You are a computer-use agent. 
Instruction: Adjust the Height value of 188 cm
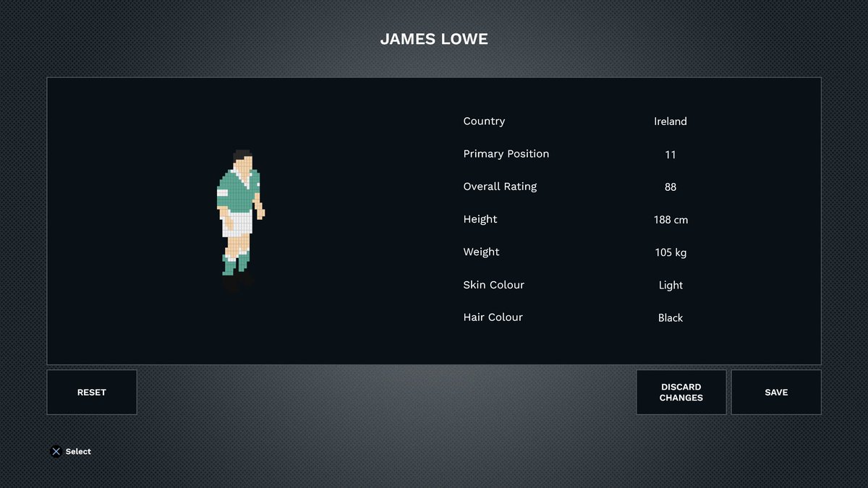click(x=670, y=219)
